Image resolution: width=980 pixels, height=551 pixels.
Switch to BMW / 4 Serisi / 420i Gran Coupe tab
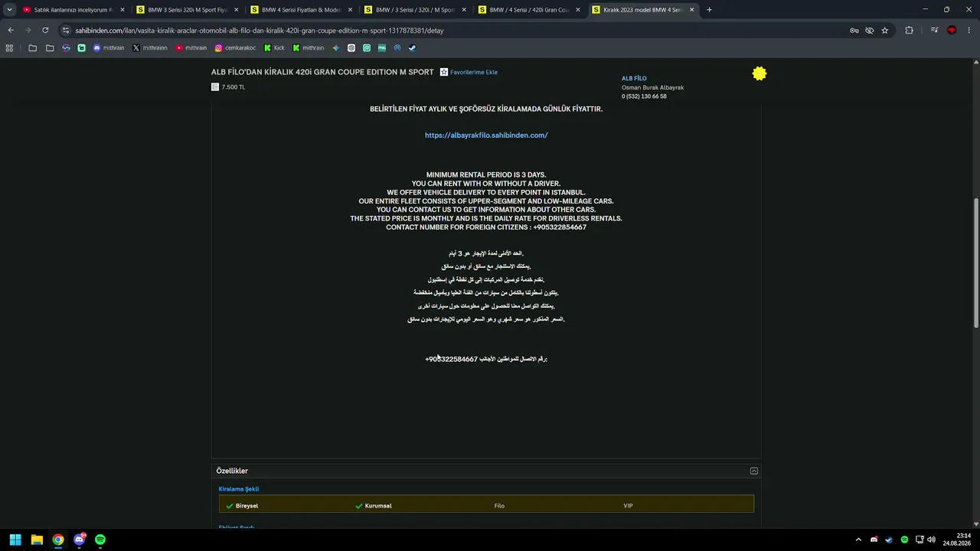tap(528, 10)
